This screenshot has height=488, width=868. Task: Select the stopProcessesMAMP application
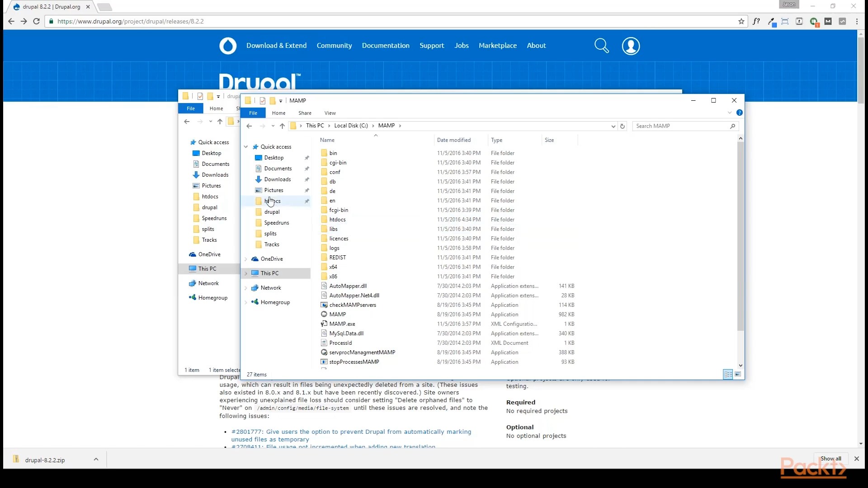click(354, 362)
